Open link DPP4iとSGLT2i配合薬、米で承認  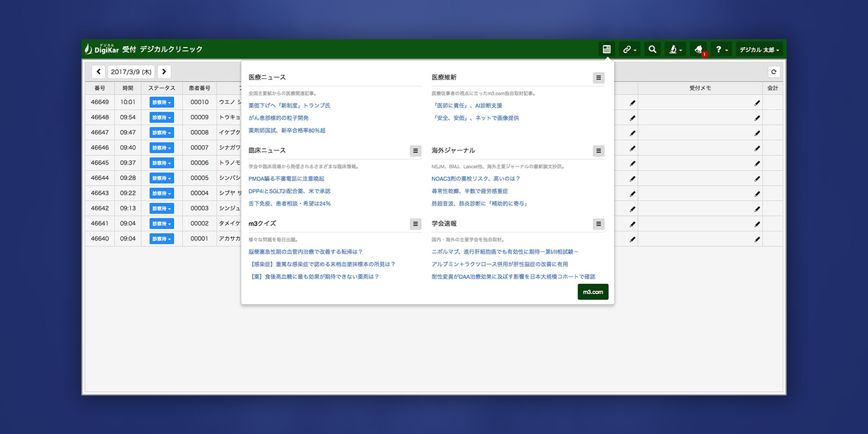[x=289, y=191]
